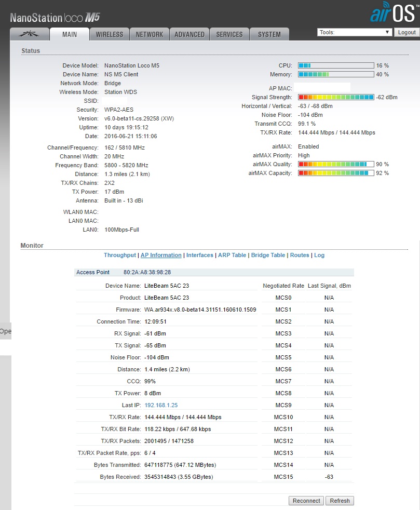View the Bridge Table
This screenshot has width=420, height=510.
(268, 256)
